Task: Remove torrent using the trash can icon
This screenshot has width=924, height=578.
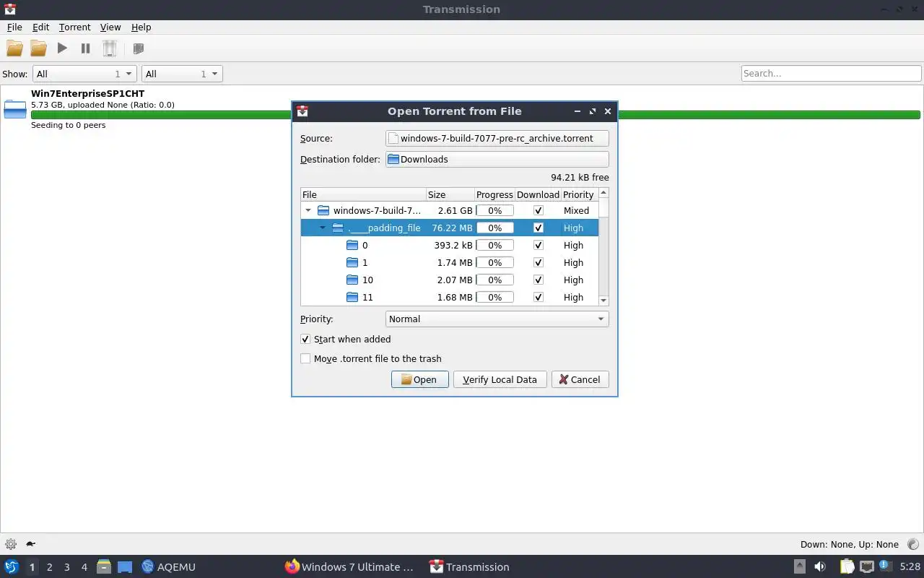Action: (x=109, y=48)
